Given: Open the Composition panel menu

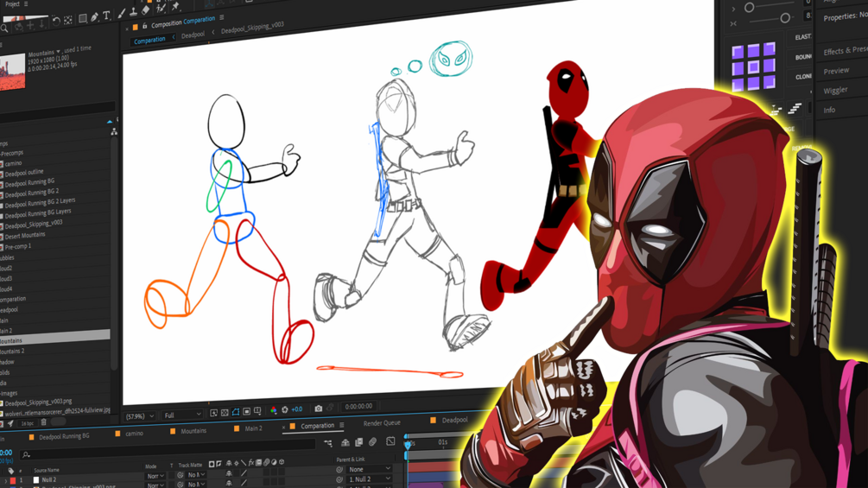Looking at the screenshot, I should 222,17.
